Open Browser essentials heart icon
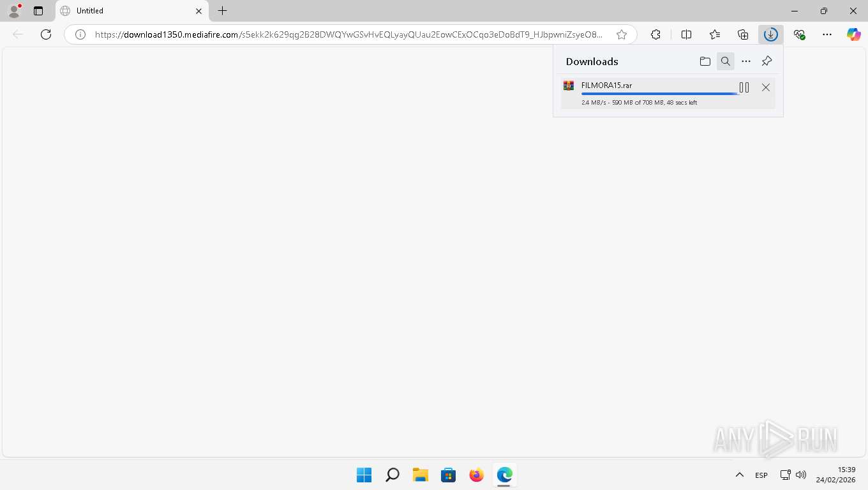This screenshot has width=868, height=490. click(x=799, y=34)
